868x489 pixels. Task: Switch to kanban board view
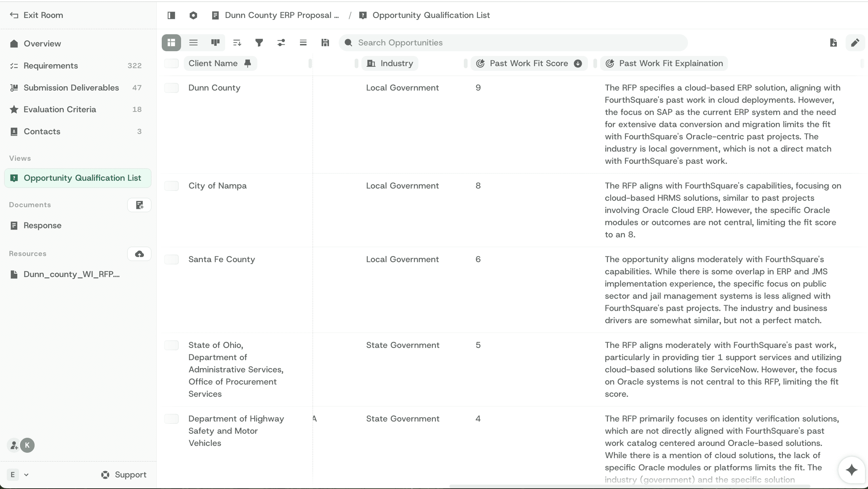(x=215, y=43)
